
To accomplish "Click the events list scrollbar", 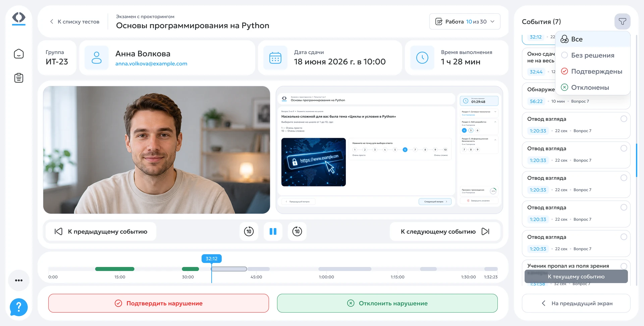I will coord(636,160).
